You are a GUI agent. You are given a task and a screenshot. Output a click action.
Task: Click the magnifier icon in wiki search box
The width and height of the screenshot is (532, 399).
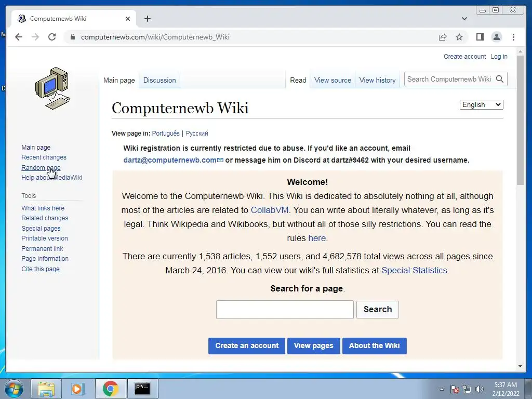499,79
